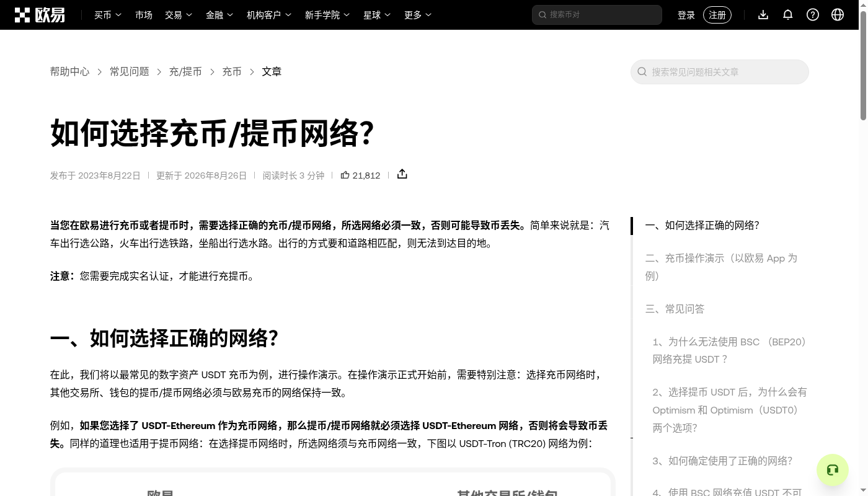
Task: Go to 帮助中心 breadcrumb
Action: (x=70, y=72)
